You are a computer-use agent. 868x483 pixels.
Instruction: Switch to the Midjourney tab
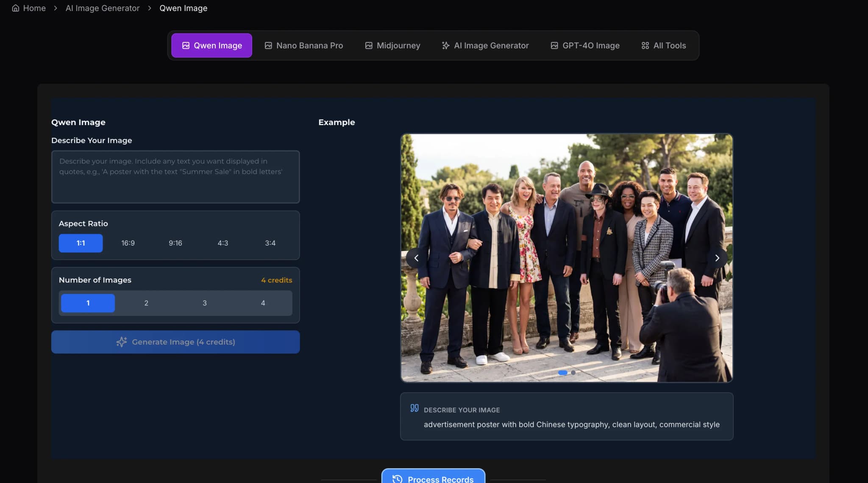tap(392, 45)
